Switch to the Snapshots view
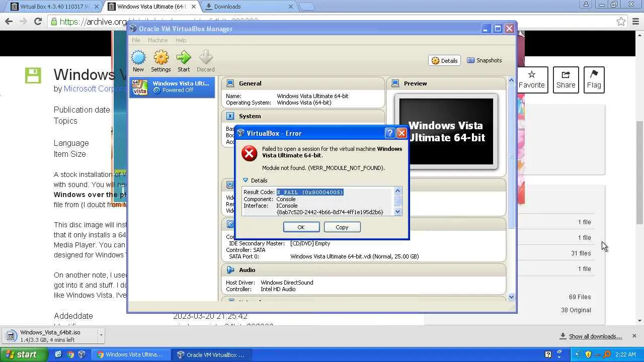Viewport: 644px width, 362px height. 485,60
